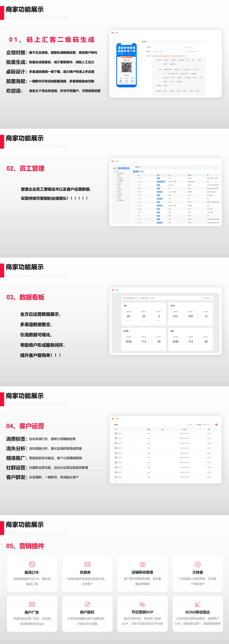
Task: Click the 商户广告 AD icon
Action: click(x=32, y=604)
